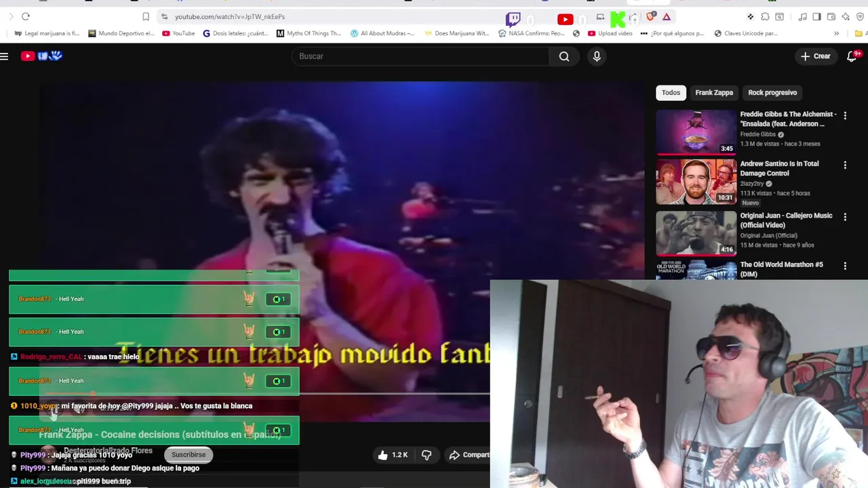Dislike the video with thumbs-down

pyautogui.click(x=427, y=455)
